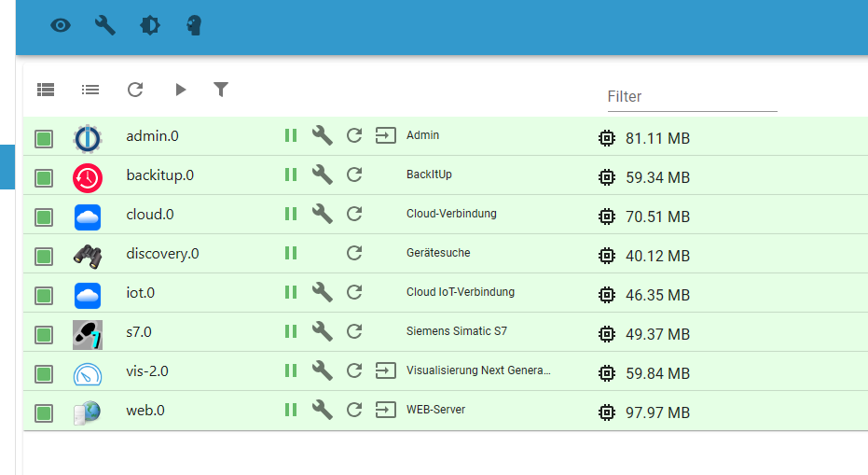Viewport: 868px width, 475px height.
Task: Toggle the cloud.0 checkbox
Action: [x=44, y=217]
